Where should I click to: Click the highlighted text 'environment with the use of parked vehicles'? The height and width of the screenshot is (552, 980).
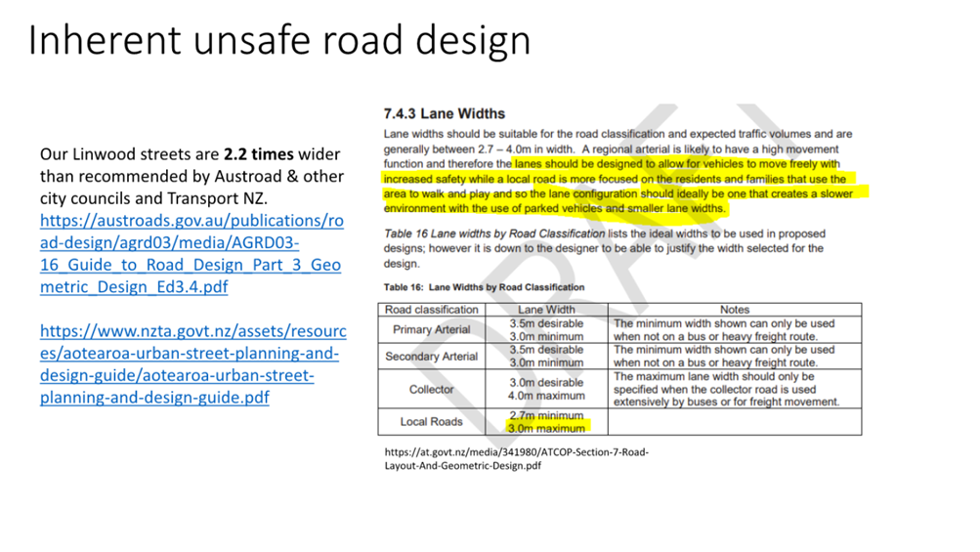(493, 209)
